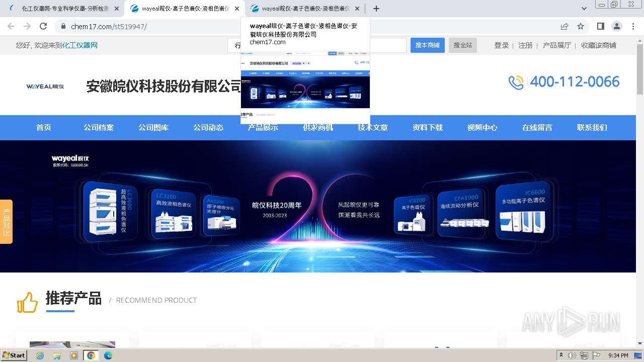Click the phone icon beside 400-112-0066
The width and height of the screenshot is (644, 362).
coord(516,82)
